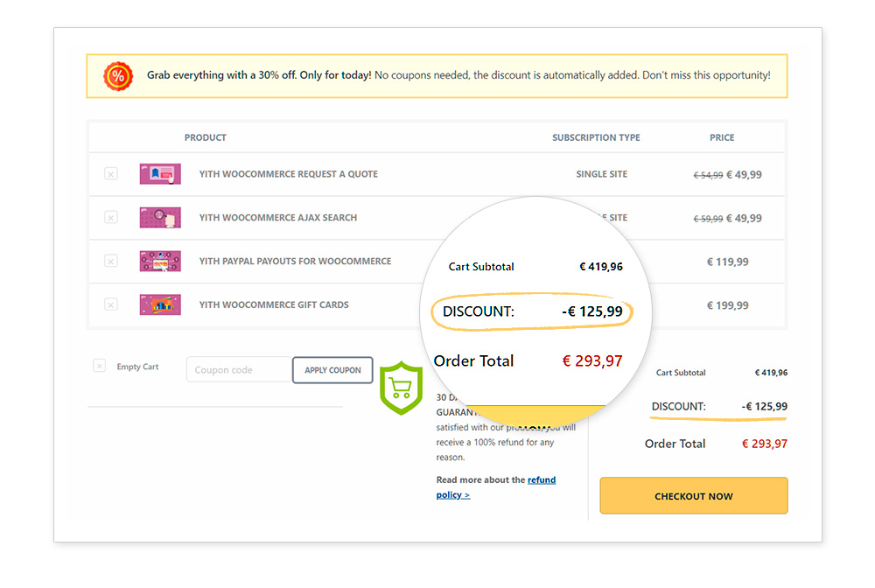Open YITH WooCommerce Gift Cards product name
875x588 pixels.
[274, 304]
